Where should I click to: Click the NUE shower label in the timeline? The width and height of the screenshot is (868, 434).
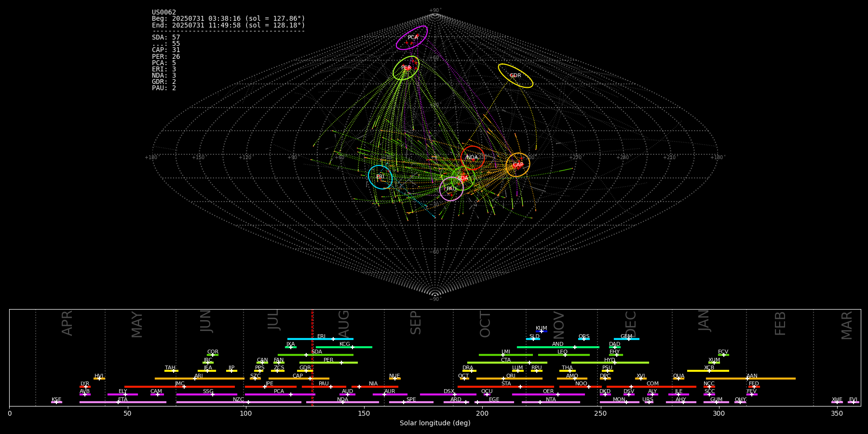point(394,376)
